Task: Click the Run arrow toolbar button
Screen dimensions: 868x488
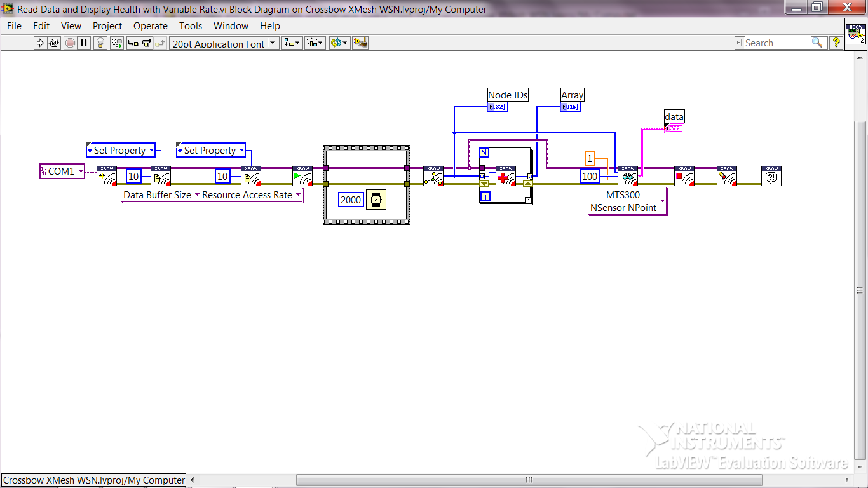Action: [x=40, y=43]
